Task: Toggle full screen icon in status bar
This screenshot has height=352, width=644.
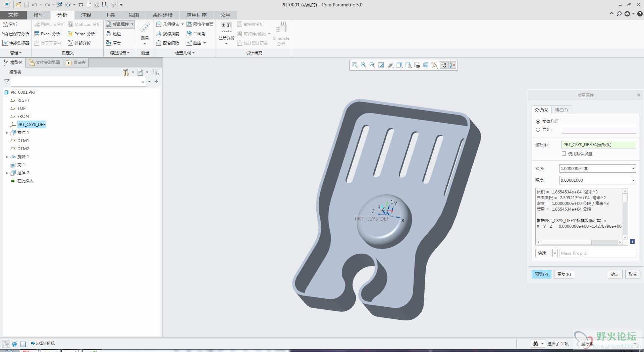Action: [23, 344]
